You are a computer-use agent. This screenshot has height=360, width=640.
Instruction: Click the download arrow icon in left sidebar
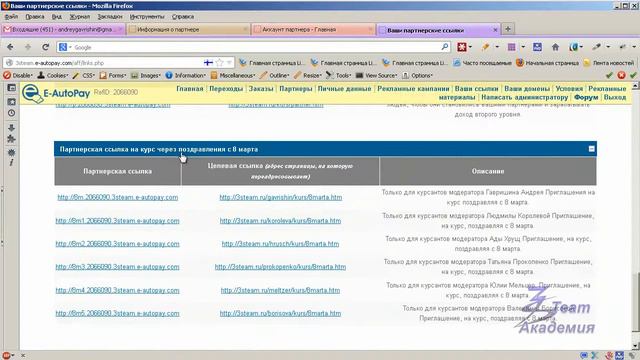(11, 128)
